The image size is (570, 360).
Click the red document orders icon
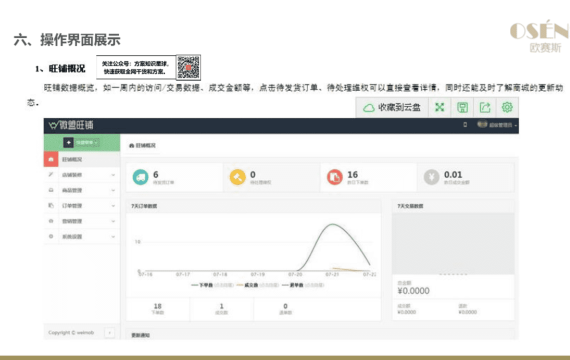click(335, 177)
